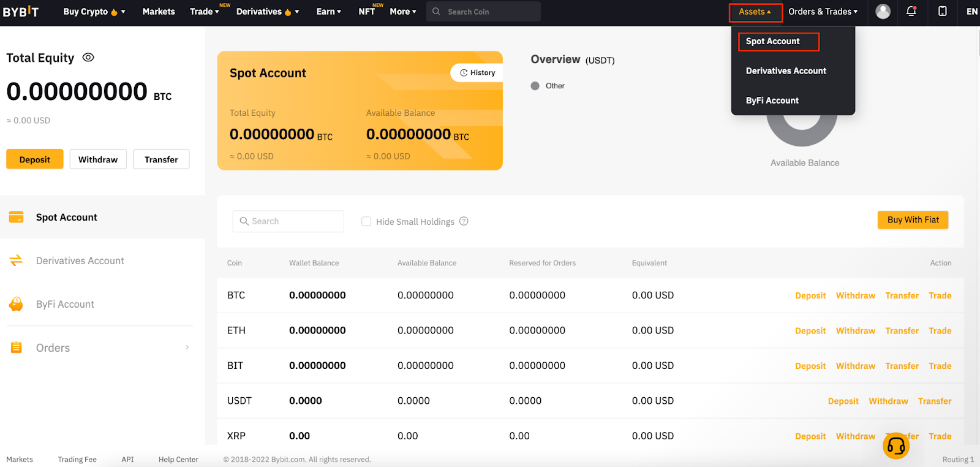The width and height of the screenshot is (980, 467).
Task: Open the NFT menu item
Action: [x=367, y=12]
